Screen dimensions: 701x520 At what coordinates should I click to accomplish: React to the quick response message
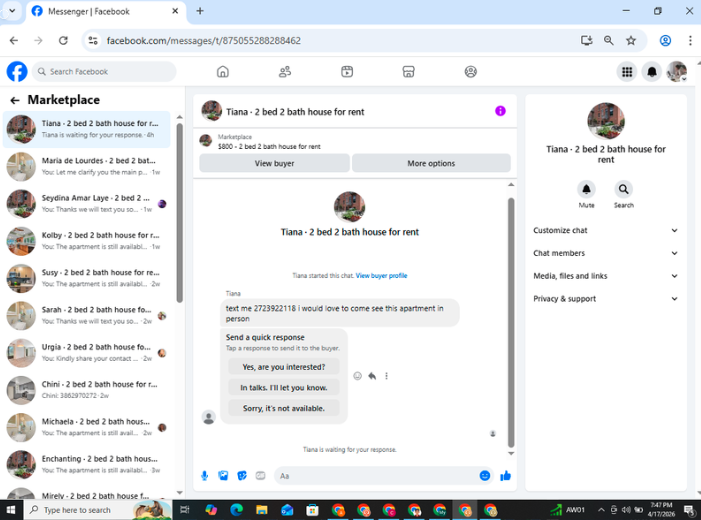[x=357, y=376]
